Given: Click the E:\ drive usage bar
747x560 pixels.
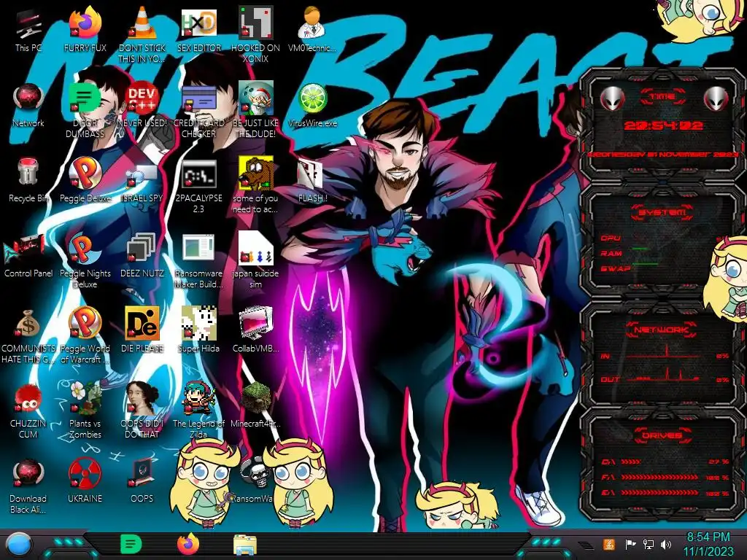Looking at the screenshot, I should [x=659, y=492].
